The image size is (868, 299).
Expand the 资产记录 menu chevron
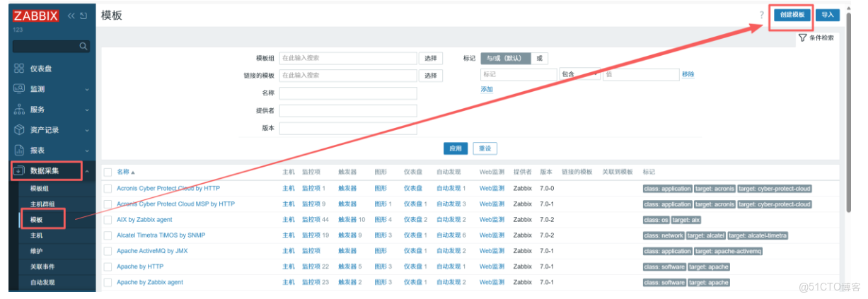pyautogui.click(x=87, y=131)
